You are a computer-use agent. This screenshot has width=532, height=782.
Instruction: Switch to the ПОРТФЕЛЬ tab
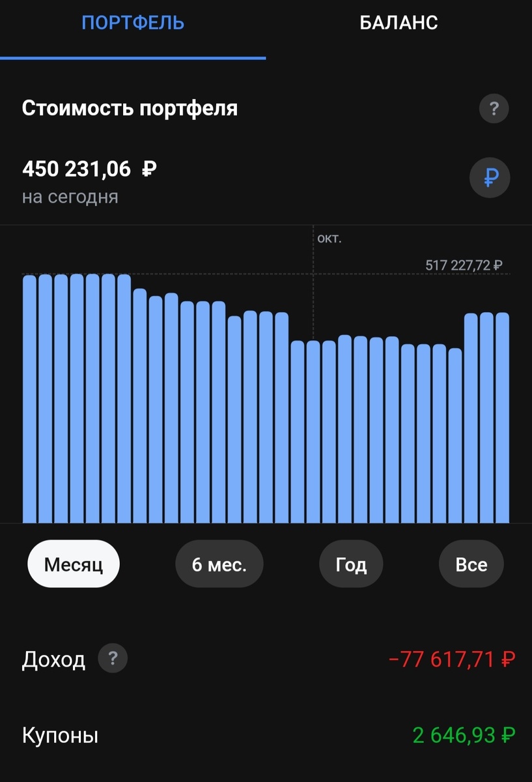click(133, 23)
